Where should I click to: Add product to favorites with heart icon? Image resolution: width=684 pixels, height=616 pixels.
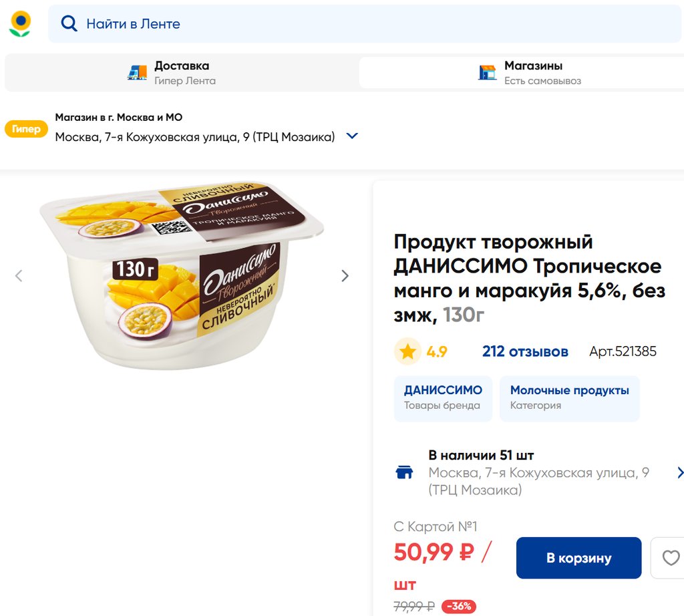(670, 558)
